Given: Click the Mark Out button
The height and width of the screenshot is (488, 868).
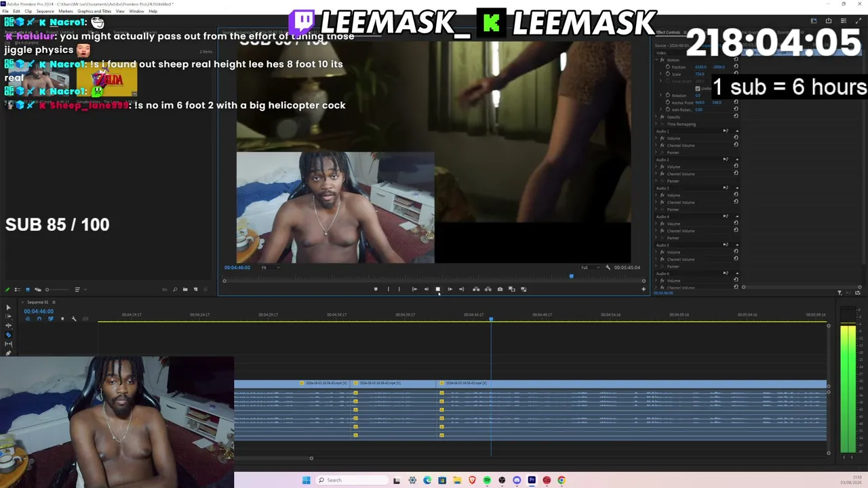Looking at the screenshot, I should pos(399,289).
